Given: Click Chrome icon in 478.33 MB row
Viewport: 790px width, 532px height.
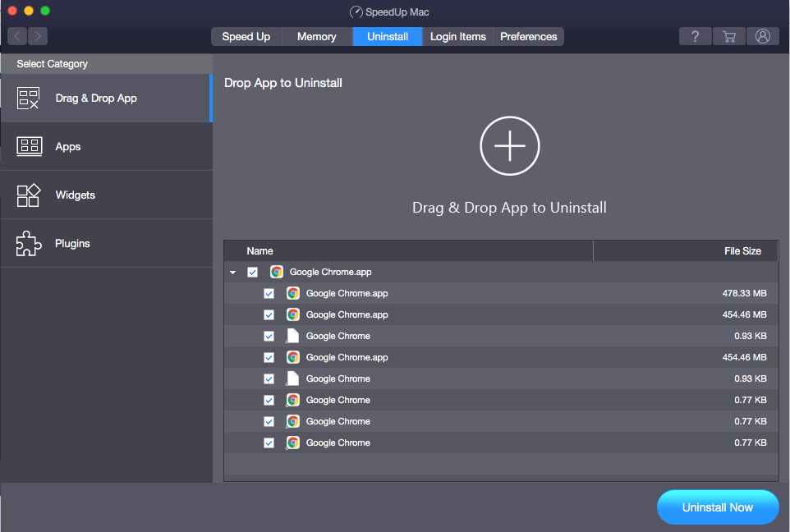Looking at the screenshot, I should pos(293,293).
